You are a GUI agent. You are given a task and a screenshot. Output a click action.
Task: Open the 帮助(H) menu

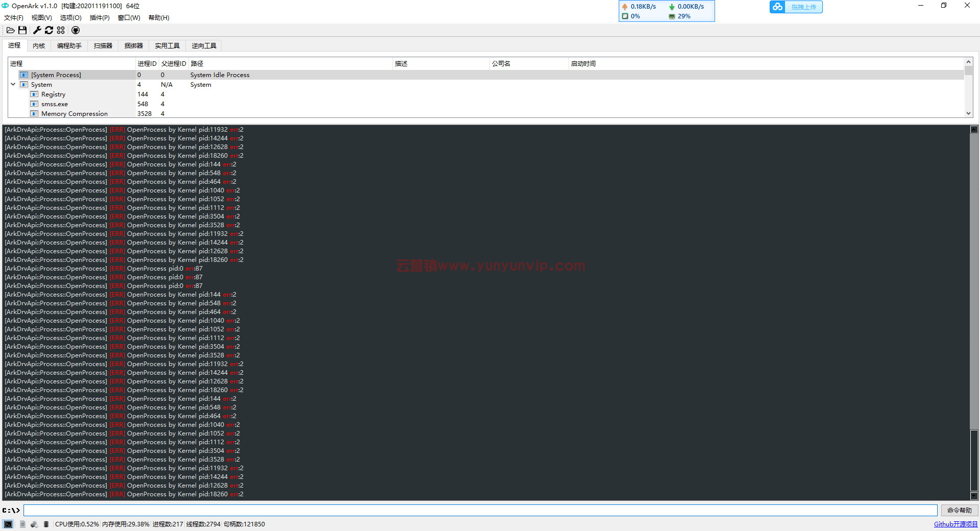[x=159, y=18]
